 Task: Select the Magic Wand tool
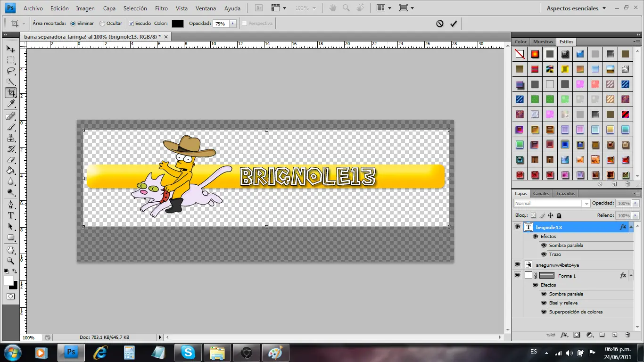pos(10,82)
